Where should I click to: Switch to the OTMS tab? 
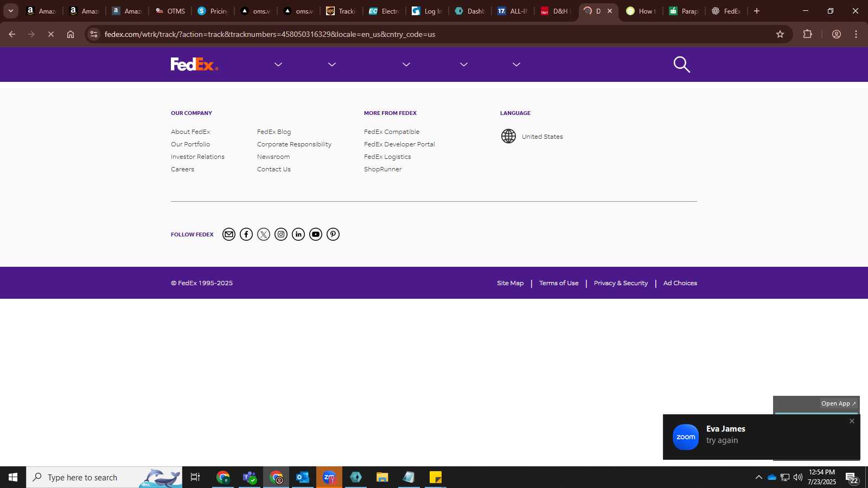point(170,11)
